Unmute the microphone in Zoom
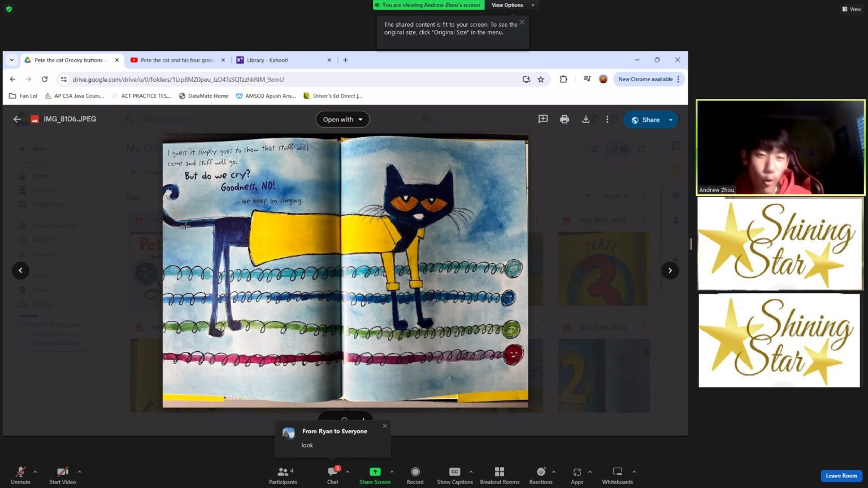Viewport: 868px width, 488px height. (x=20, y=475)
